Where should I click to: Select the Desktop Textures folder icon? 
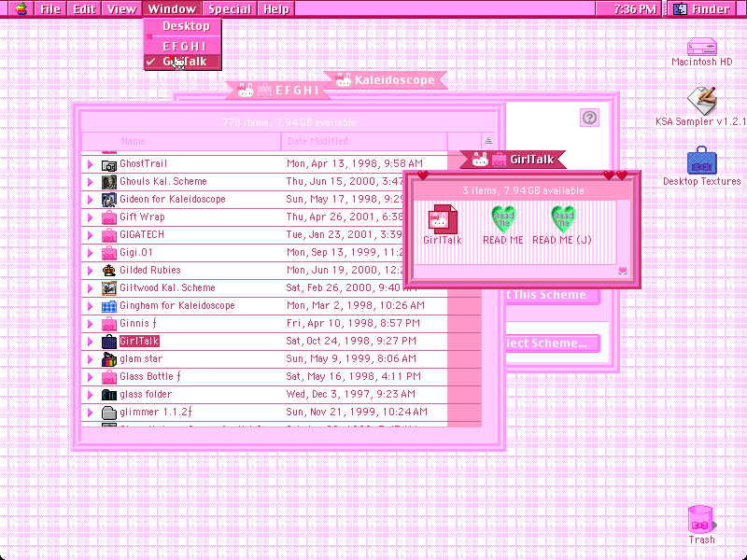click(x=701, y=161)
